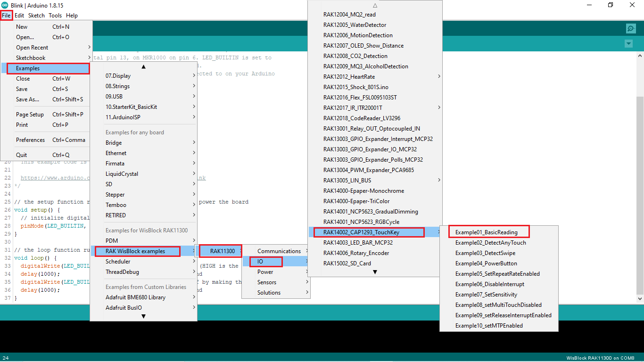Open the Stepper examples submenu
Screen dimensions: 644x362
pyautogui.click(x=143, y=195)
